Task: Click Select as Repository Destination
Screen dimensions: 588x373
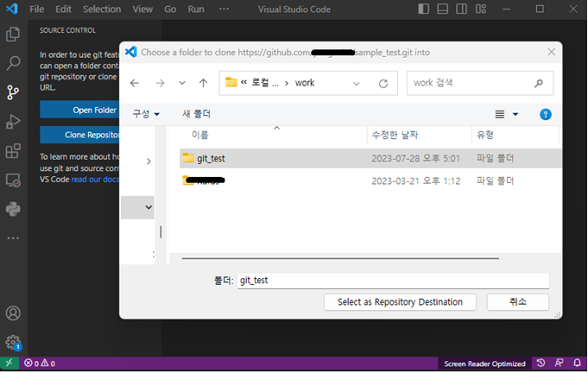Action: [x=400, y=302]
